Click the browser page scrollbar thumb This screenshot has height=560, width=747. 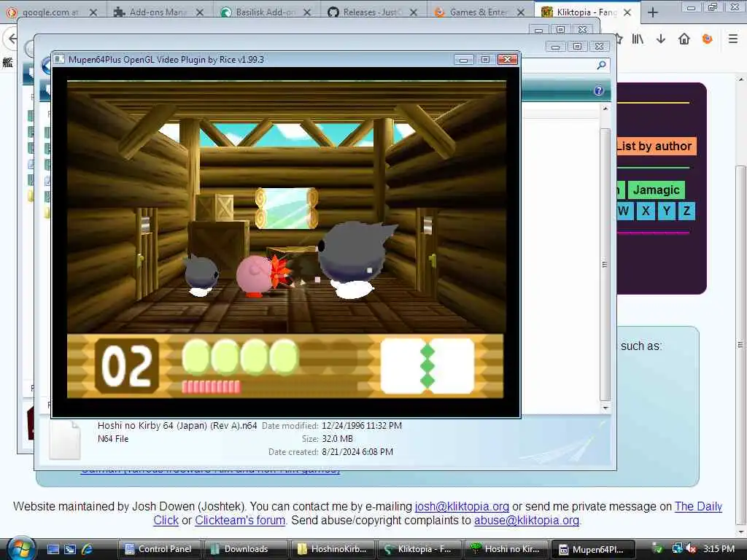tap(741, 345)
